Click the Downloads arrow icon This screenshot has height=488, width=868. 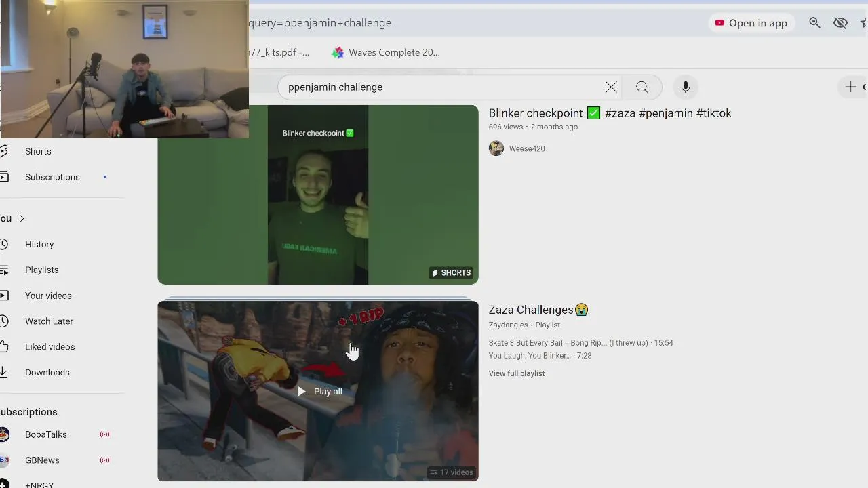[3, 372]
